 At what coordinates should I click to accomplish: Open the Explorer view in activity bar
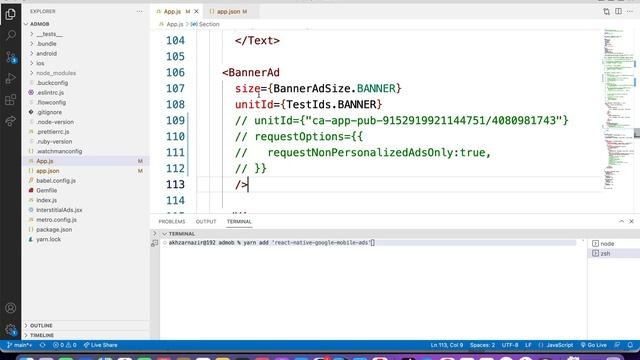coord(11,14)
